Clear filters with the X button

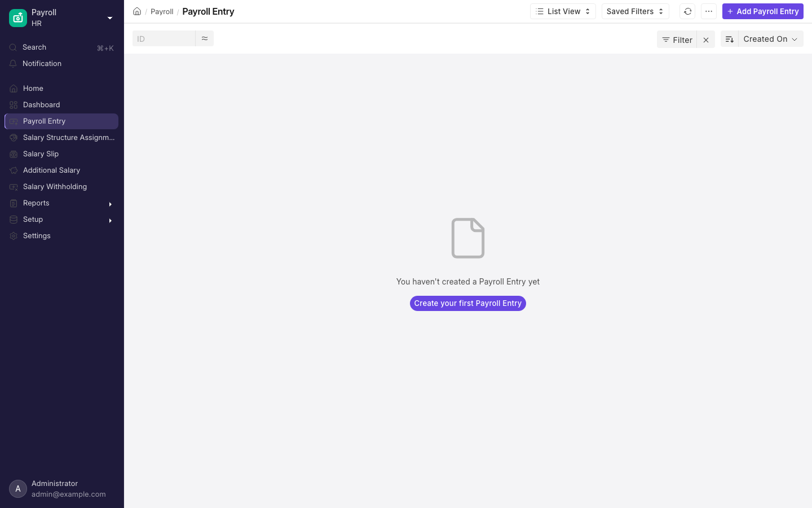[706, 40]
